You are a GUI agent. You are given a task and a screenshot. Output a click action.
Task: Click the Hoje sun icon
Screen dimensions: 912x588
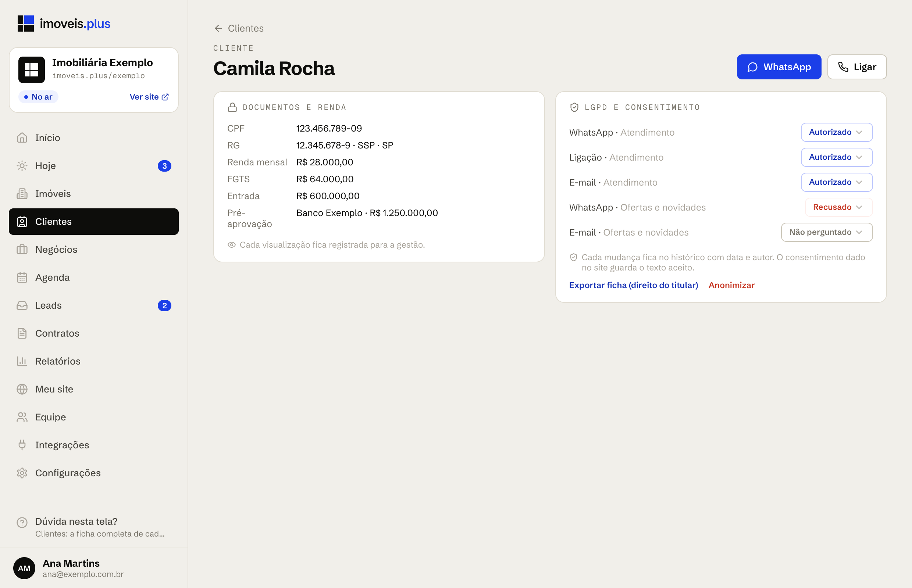click(x=22, y=166)
